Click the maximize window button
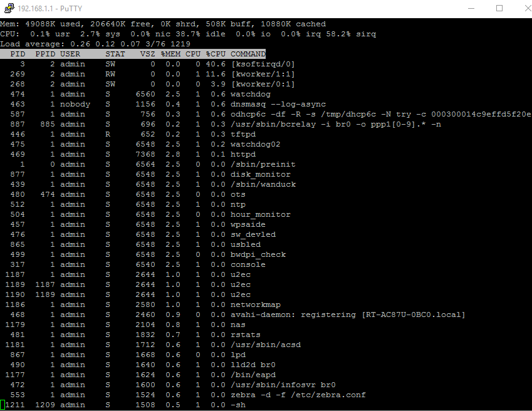 499,8
